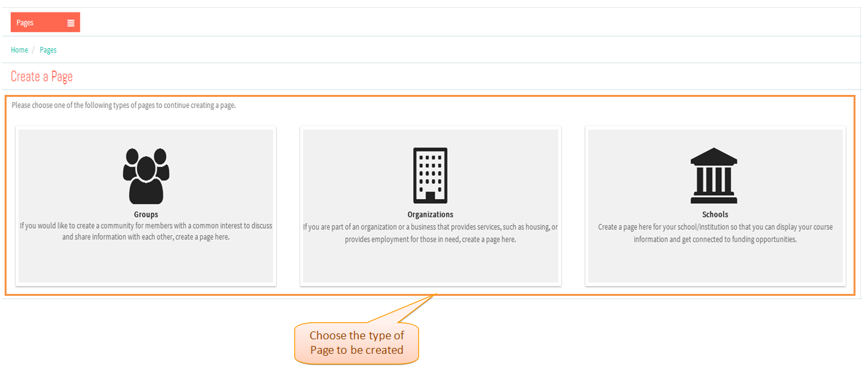Click the Organizations description about housing services
The width and height of the screenshot is (868, 369).
pos(431,233)
